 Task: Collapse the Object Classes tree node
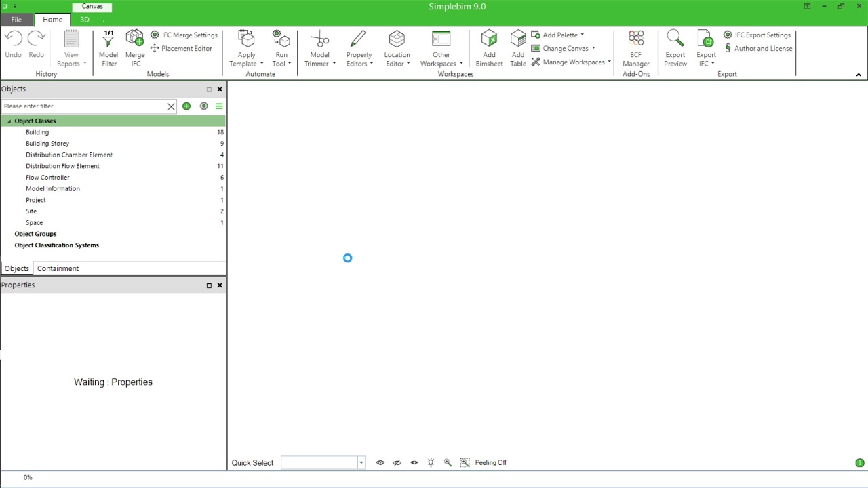click(9, 121)
